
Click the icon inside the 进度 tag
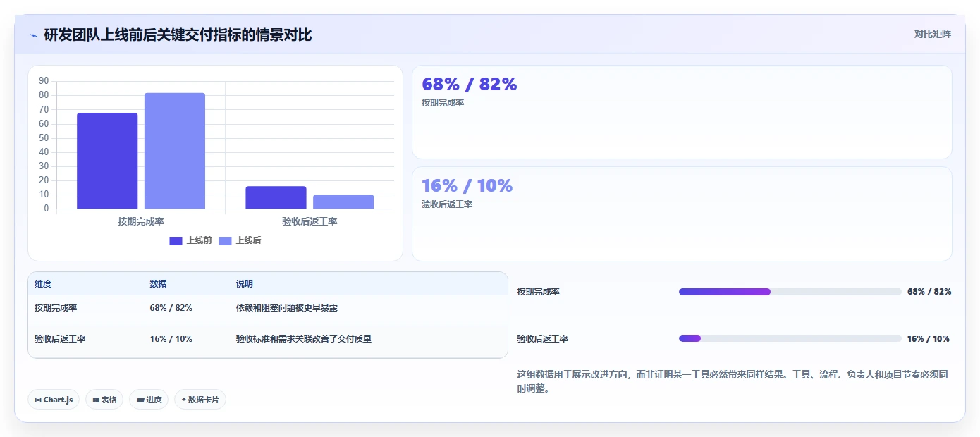click(140, 400)
